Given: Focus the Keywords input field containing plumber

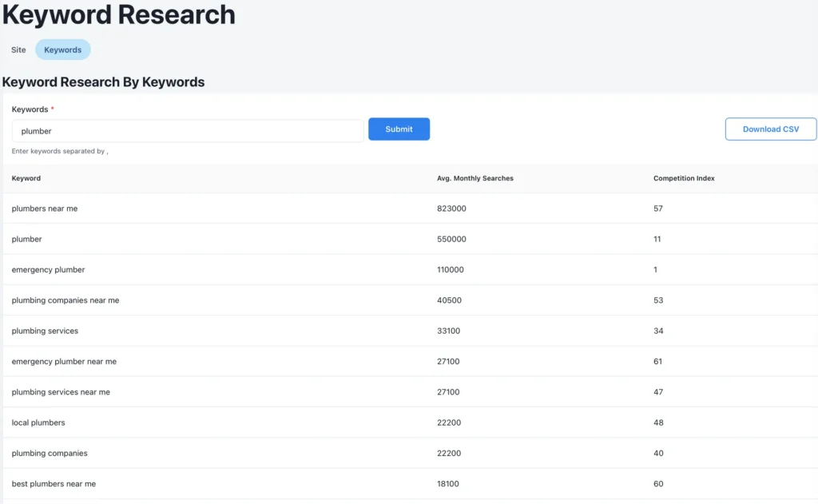Looking at the screenshot, I should tap(188, 131).
